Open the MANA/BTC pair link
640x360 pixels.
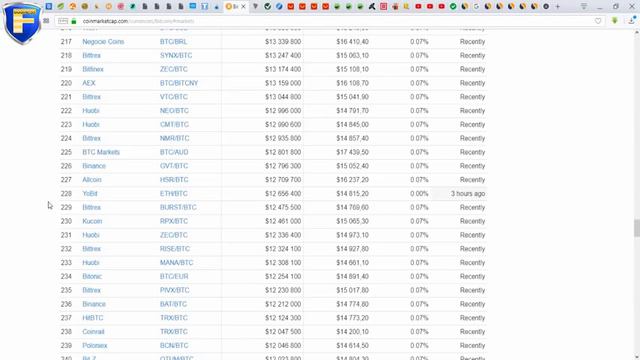pyautogui.click(x=176, y=262)
